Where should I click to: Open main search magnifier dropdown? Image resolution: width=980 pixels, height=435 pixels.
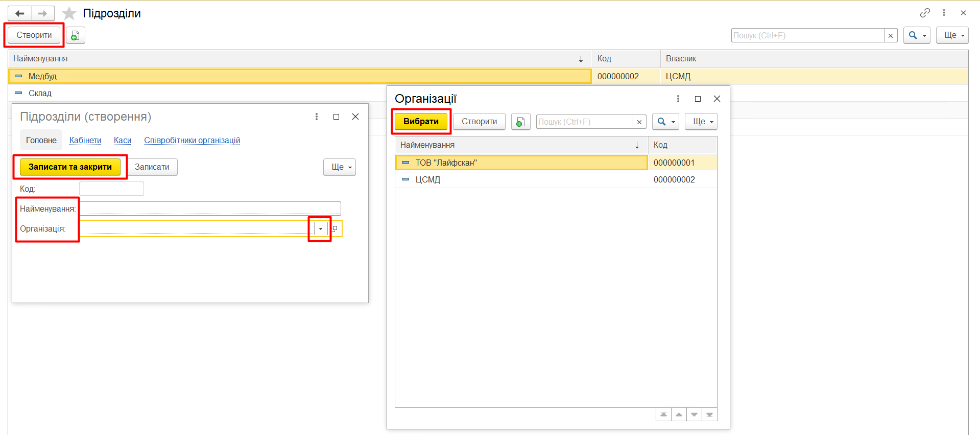click(917, 35)
